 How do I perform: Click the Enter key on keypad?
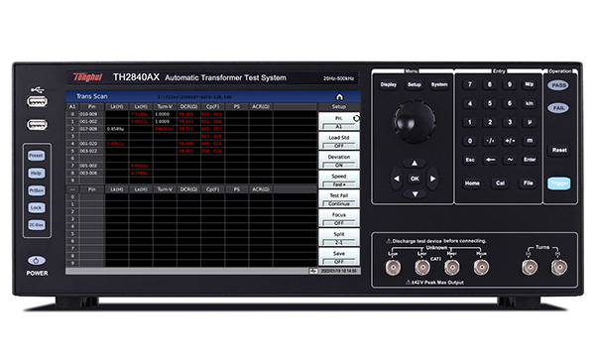(x=530, y=160)
